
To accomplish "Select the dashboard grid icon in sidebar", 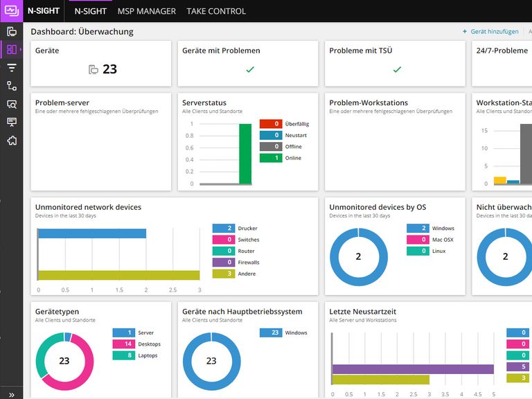I will [12, 50].
